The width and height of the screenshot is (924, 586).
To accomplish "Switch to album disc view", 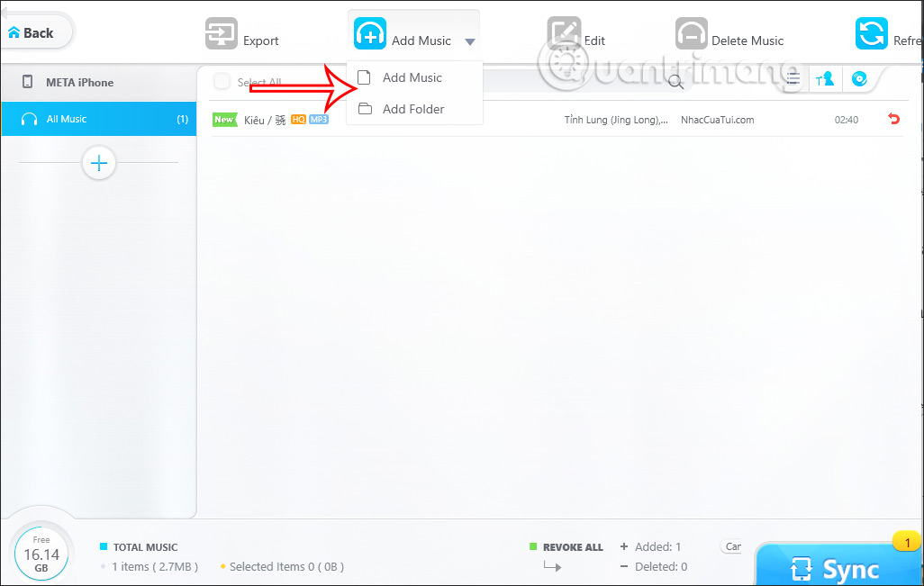I will (859, 79).
